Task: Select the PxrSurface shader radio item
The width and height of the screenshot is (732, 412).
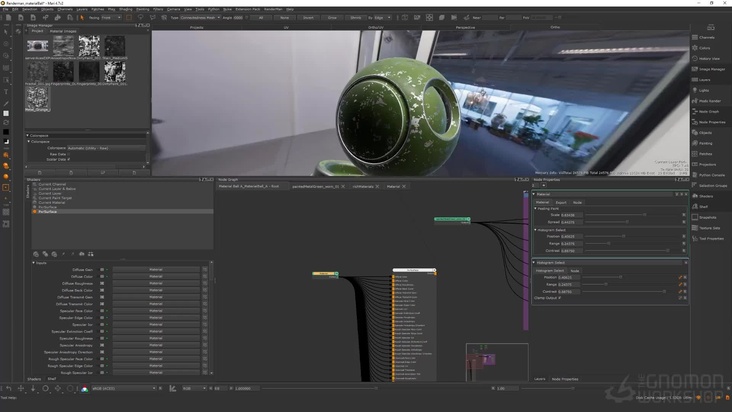Action: [34, 212]
